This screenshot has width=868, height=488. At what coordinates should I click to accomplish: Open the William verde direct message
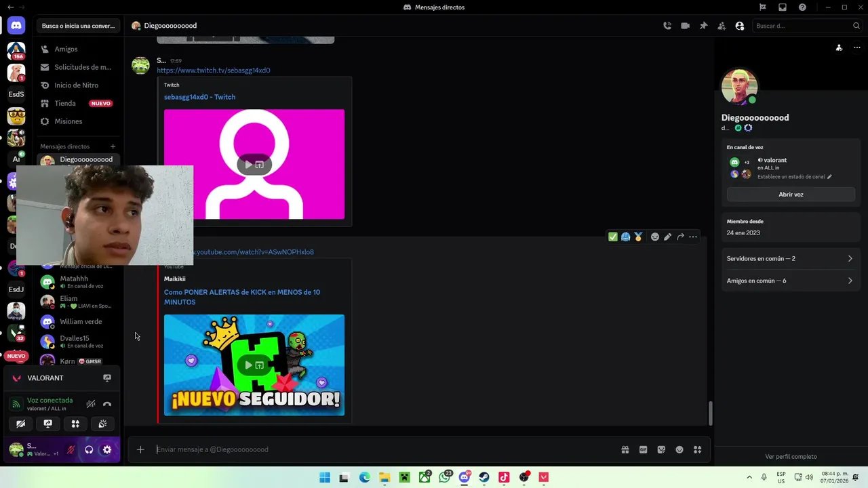79,321
